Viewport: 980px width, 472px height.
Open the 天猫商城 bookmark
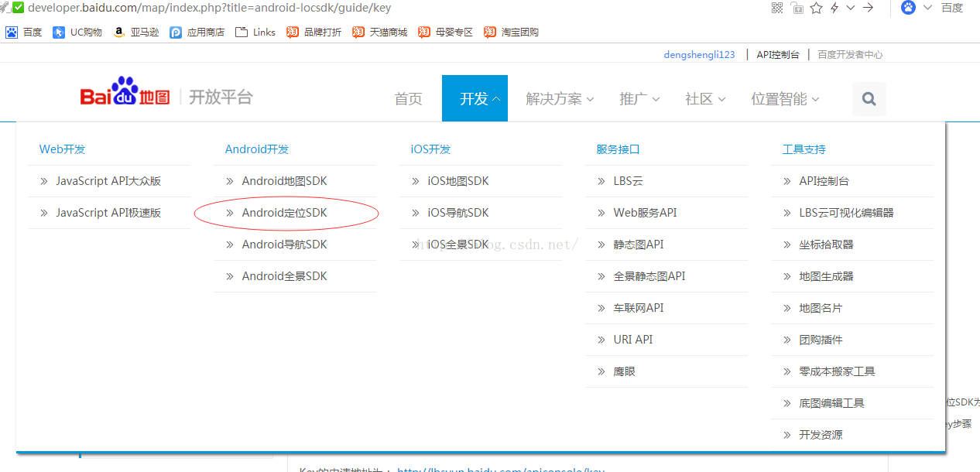click(x=379, y=32)
